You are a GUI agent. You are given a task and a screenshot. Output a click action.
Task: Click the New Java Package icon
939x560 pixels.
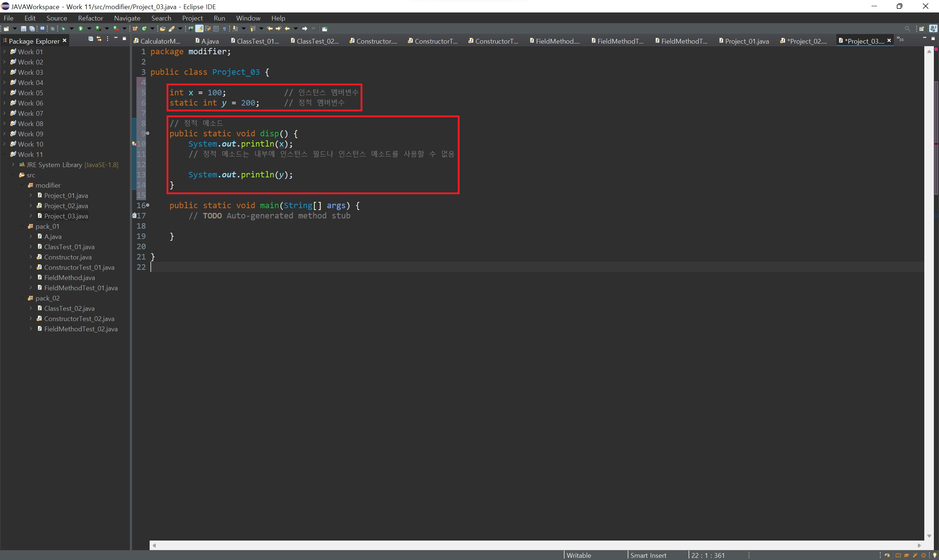pos(135,29)
